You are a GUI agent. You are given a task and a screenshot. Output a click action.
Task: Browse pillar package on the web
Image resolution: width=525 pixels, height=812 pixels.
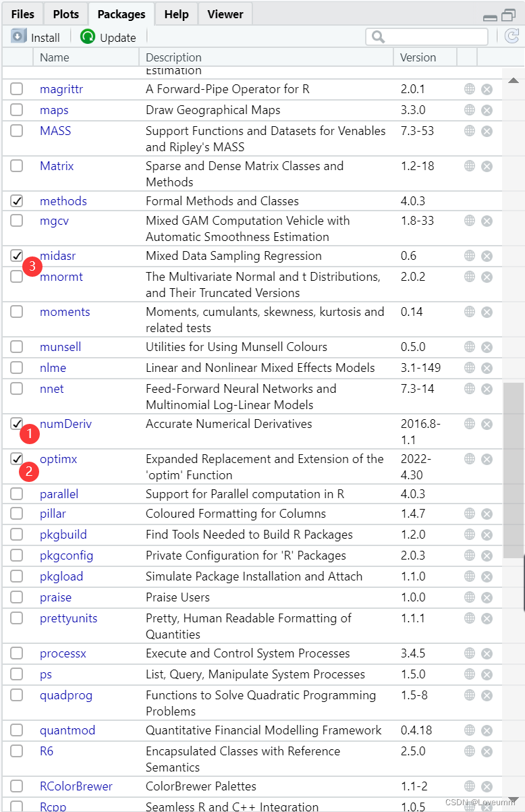click(470, 514)
